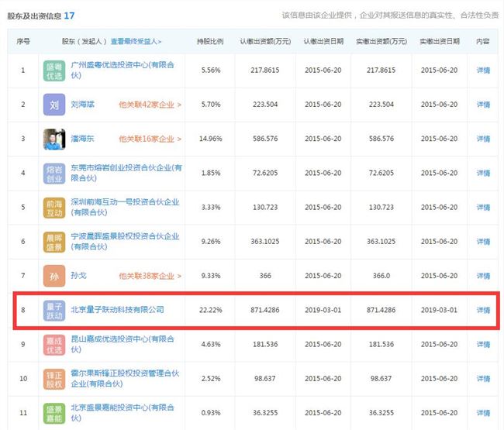This screenshot has width=504, height=430.
Task: Click the 嘉成优选 shareholder logo icon
Action: coord(54,345)
